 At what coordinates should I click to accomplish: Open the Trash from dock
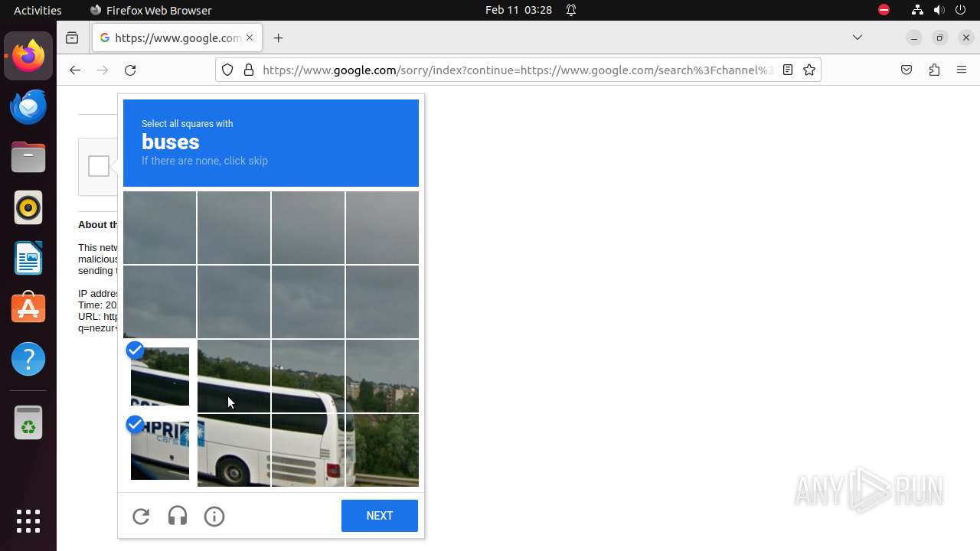point(28,422)
